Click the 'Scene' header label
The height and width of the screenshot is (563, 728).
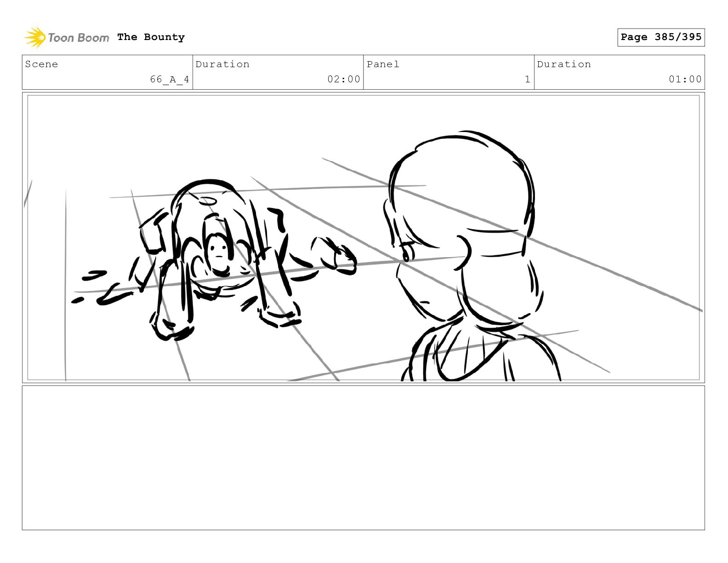[x=42, y=64]
